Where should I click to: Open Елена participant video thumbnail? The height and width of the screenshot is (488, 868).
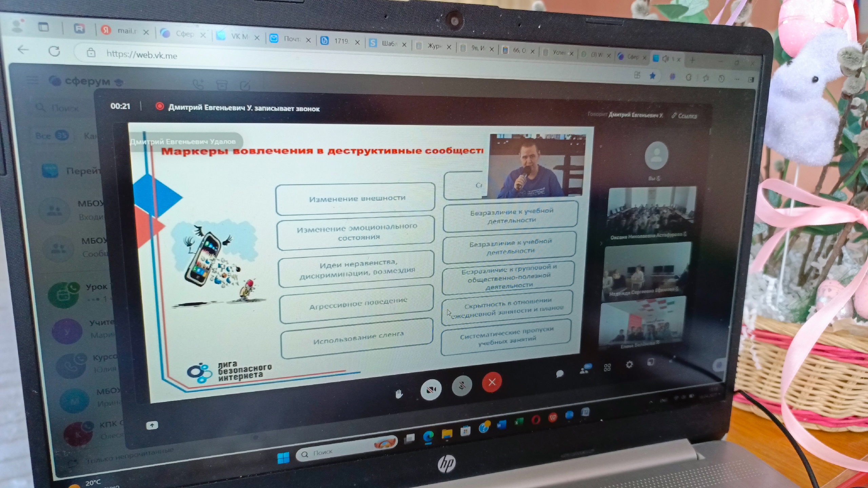tap(643, 323)
